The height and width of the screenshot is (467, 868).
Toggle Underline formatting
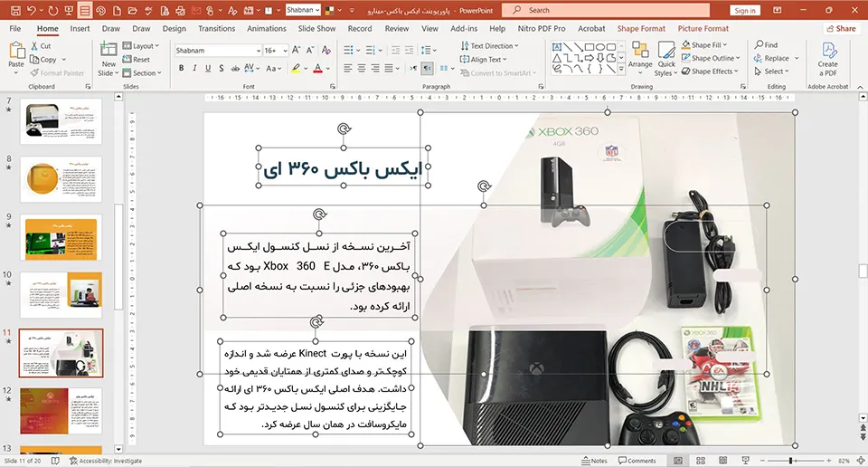click(208, 68)
